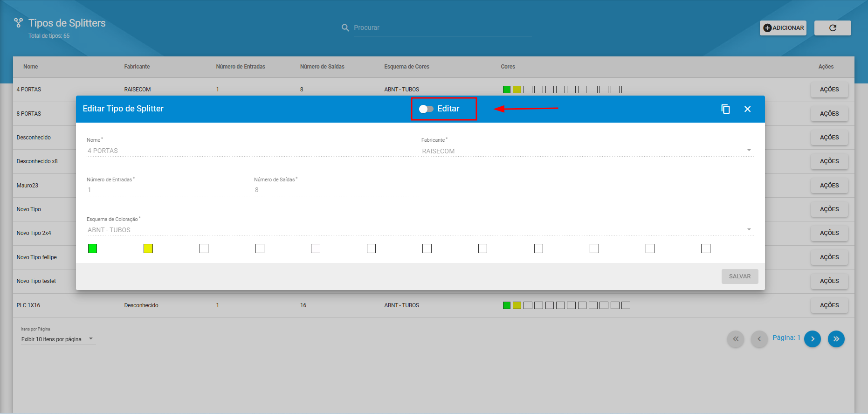Click the Novo Tipo fellipe row name
Screen dimensions: 868x414
click(x=36, y=257)
